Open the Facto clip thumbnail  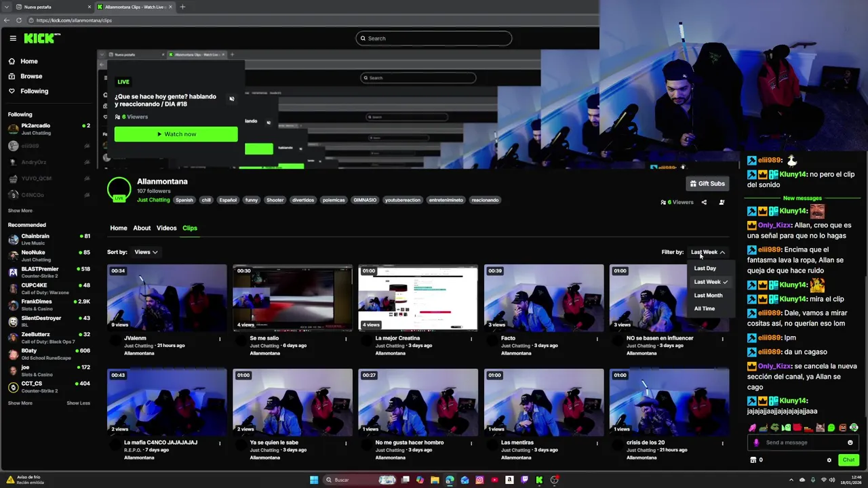pos(544,298)
